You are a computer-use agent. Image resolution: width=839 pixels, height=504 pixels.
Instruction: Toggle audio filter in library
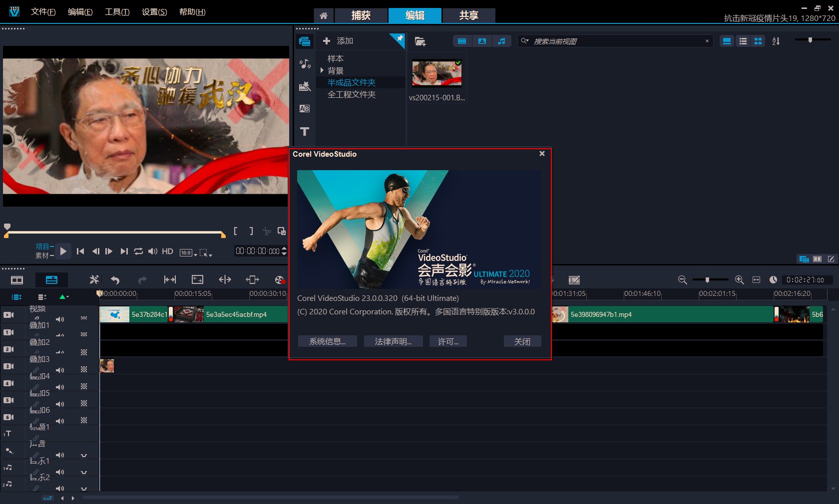coord(501,41)
